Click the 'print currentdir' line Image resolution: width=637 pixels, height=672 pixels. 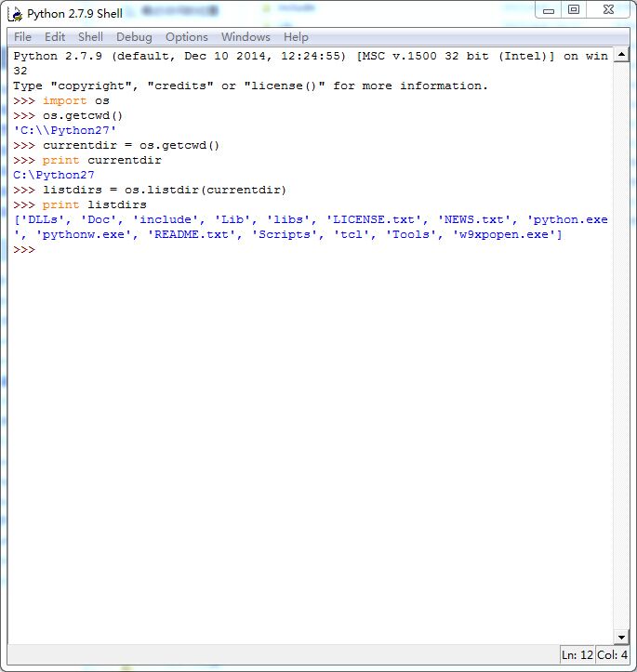[87, 160]
